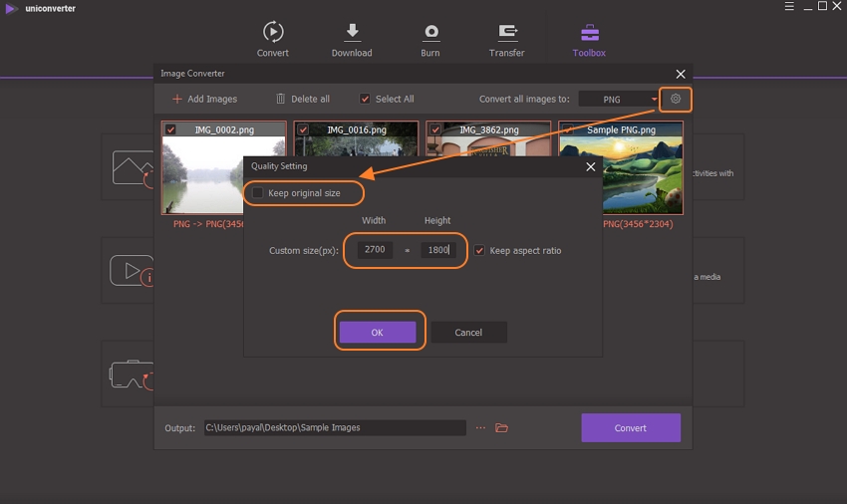Click the Add Images plus icon

coord(177,100)
